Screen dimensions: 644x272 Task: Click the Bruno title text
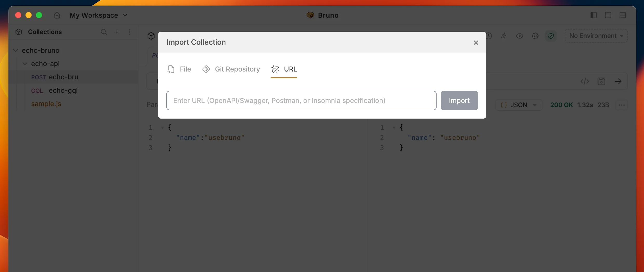coord(328,15)
